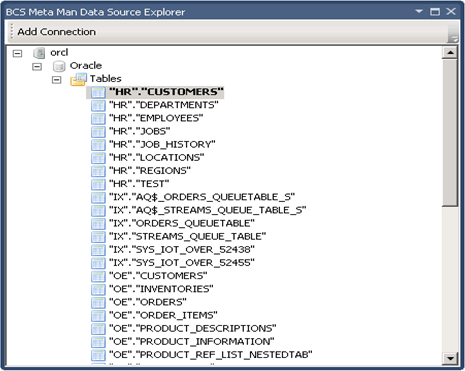Open the panel window position dropdown arrow
The height and width of the screenshot is (371, 465).
pyautogui.click(x=419, y=12)
